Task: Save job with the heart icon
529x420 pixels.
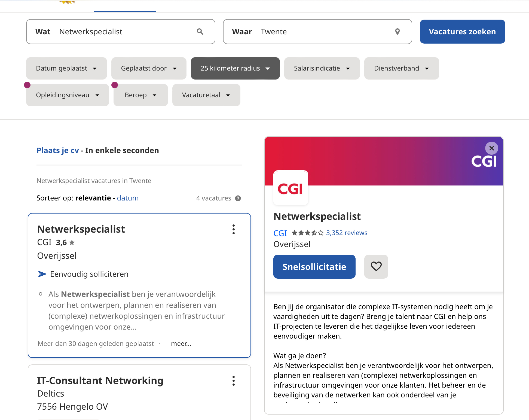Action: click(x=376, y=266)
